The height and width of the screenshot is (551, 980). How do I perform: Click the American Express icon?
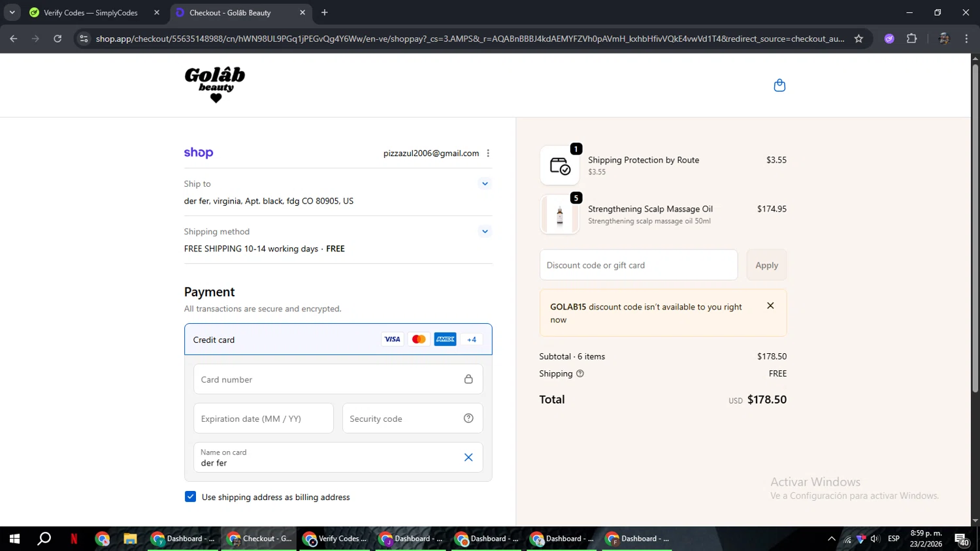[x=446, y=339]
